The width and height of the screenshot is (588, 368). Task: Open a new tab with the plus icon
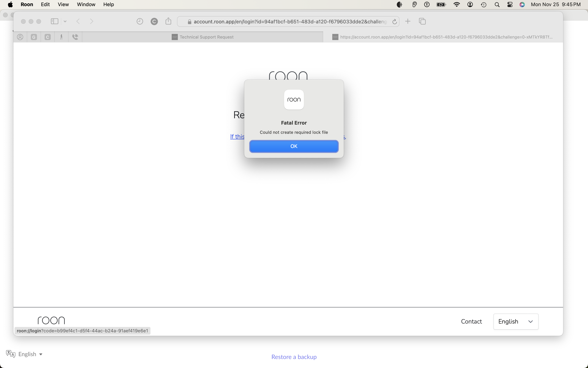[408, 21]
